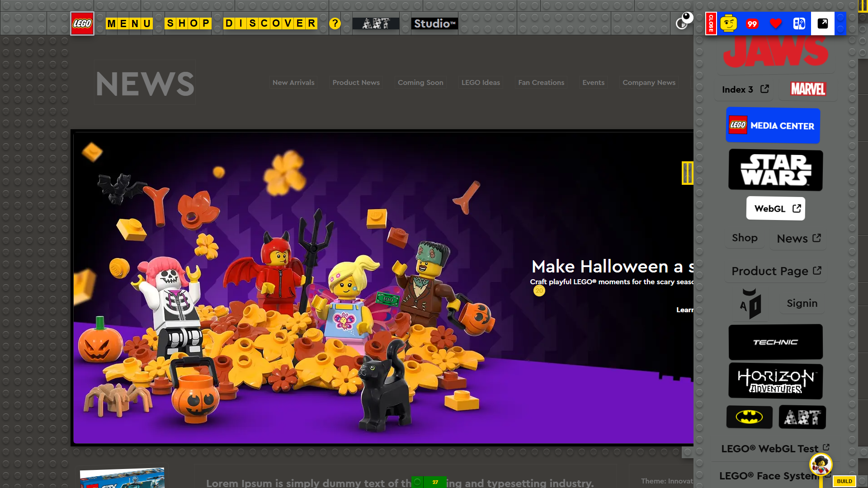Select the LEGO Ideas tab
Image resolution: width=868 pixels, height=488 pixels.
click(481, 83)
